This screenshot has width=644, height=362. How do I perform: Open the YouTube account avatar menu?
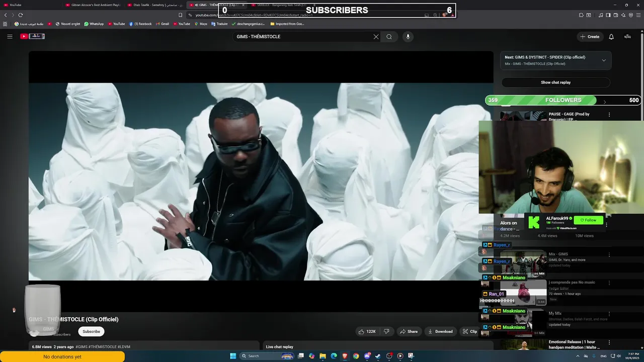pos(627,37)
